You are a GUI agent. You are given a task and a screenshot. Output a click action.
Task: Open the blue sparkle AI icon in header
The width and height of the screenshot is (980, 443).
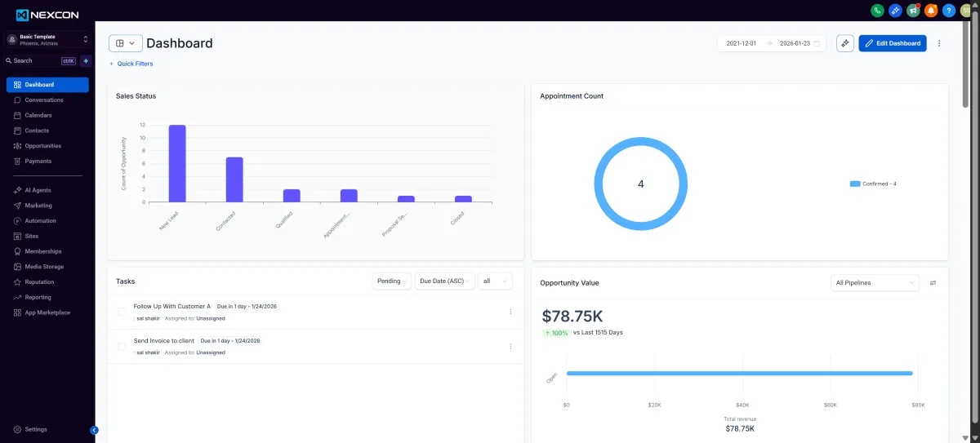click(896, 11)
